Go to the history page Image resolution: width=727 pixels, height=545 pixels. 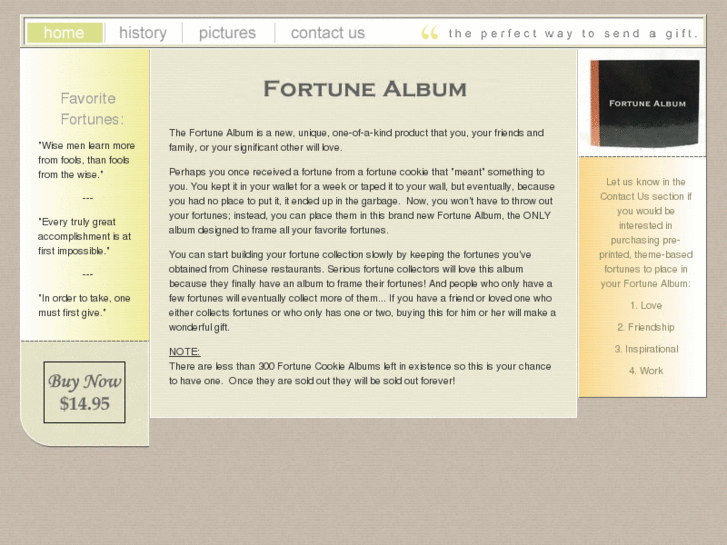143,33
